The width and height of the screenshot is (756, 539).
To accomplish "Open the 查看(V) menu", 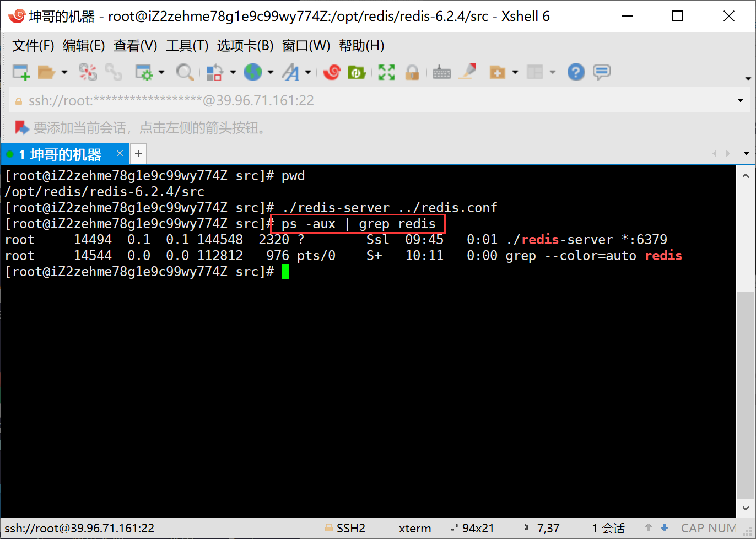I will [x=136, y=46].
